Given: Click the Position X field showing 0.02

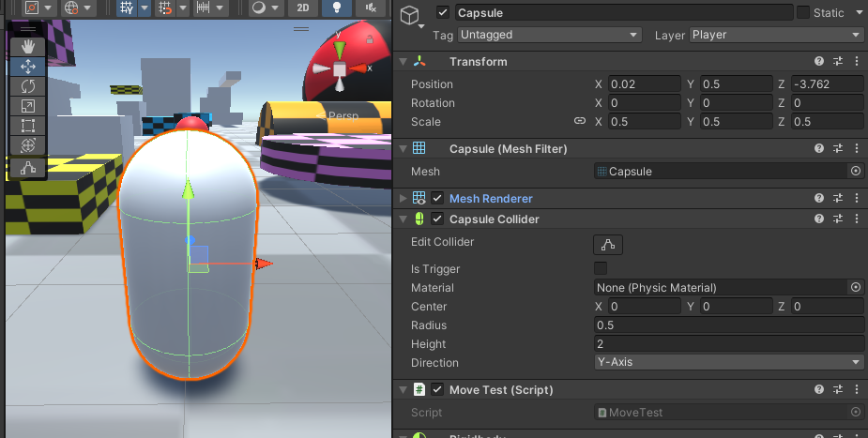Looking at the screenshot, I should click(x=645, y=84).
